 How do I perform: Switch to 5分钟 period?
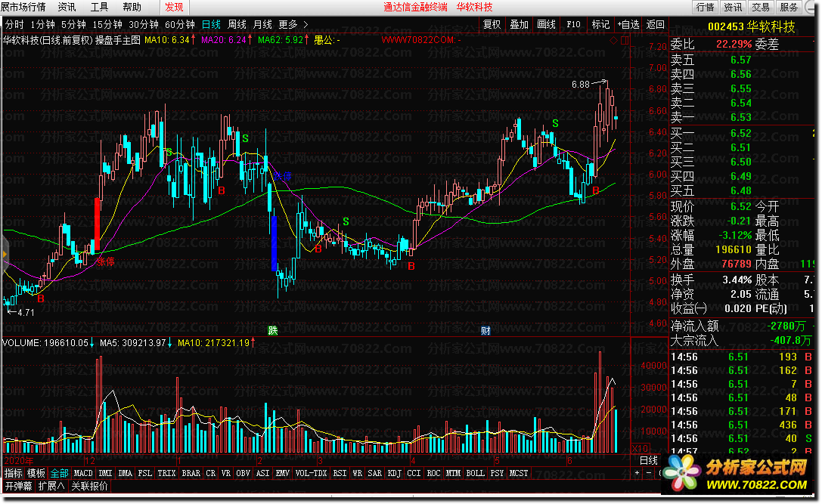click(73, 25)
